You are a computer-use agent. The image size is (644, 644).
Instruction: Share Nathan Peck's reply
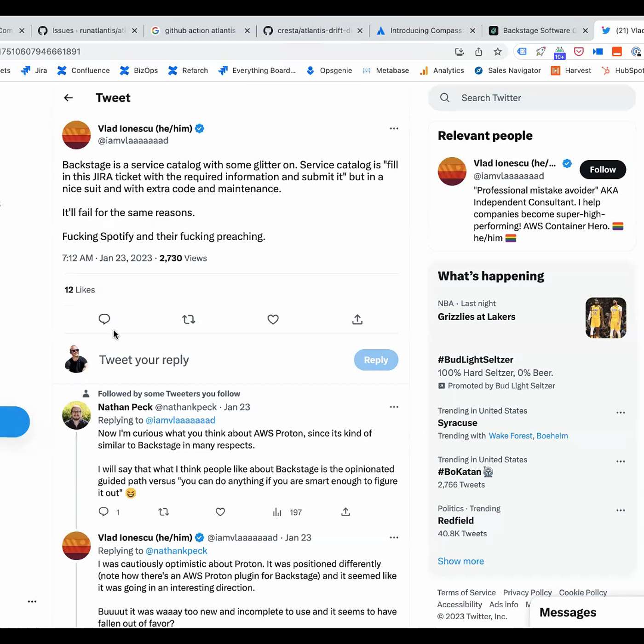point(346,512)
